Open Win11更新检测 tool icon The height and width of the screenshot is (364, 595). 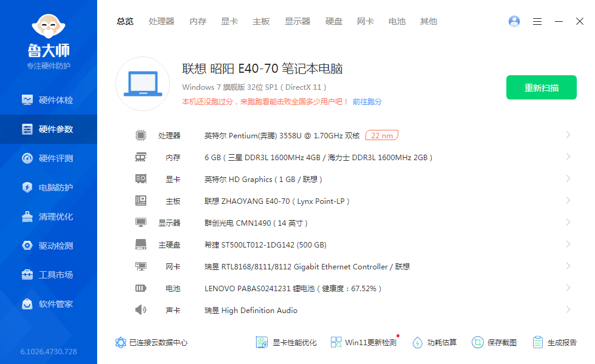[x=336, y=342]
